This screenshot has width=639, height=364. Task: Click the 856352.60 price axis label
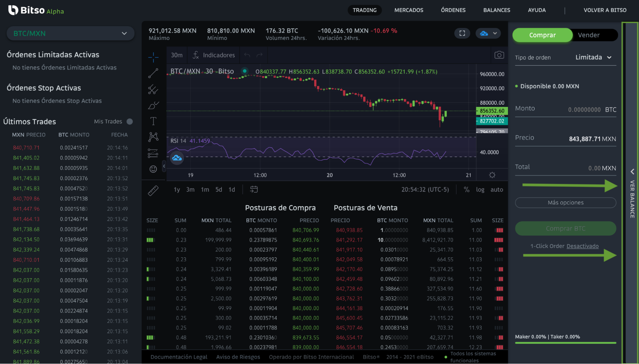tap(492, 111)
